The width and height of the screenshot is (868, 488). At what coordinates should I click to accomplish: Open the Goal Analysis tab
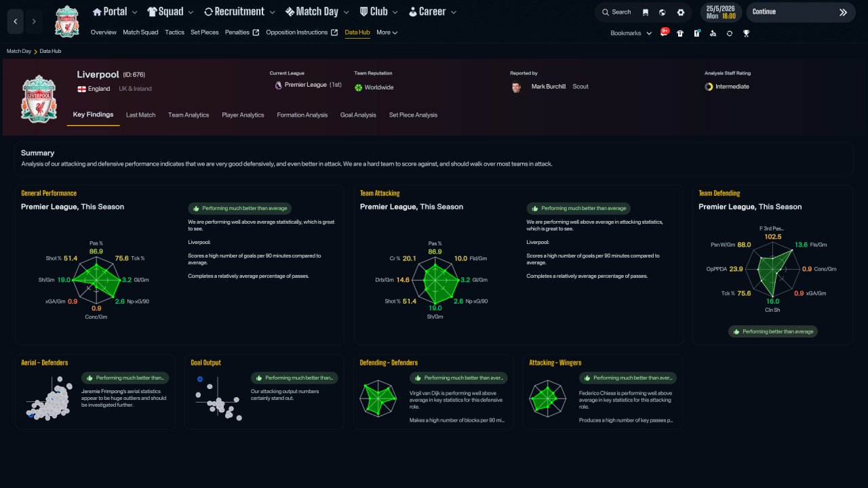pyautogui.click(x=358, y=115)
